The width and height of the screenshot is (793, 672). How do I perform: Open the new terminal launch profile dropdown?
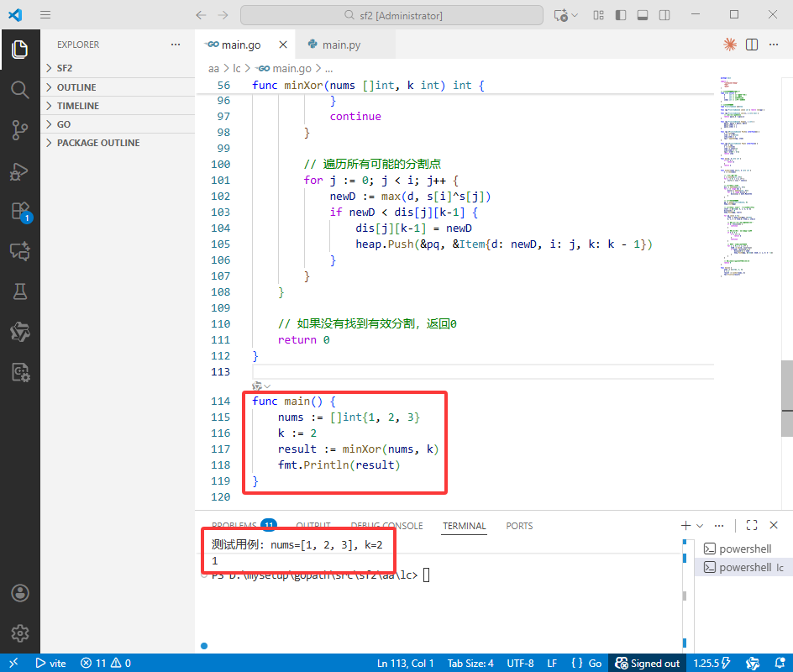coord(700,525)
